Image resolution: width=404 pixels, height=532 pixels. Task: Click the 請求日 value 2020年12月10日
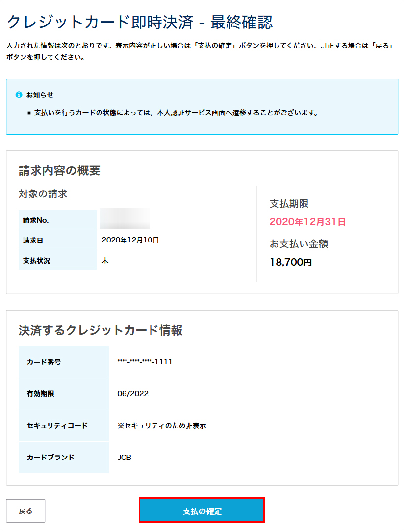(130, 240)
